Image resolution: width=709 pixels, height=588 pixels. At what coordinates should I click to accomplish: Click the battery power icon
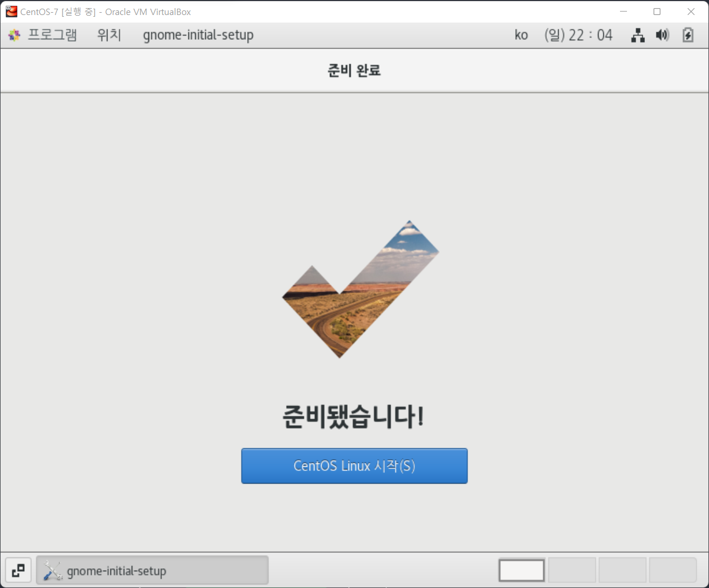[x=688, y=35]
